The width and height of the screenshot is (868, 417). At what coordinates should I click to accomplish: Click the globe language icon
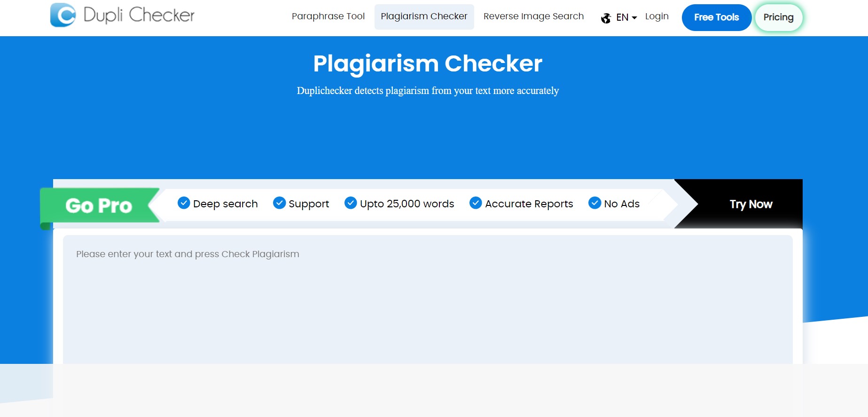tap(606, 18)
